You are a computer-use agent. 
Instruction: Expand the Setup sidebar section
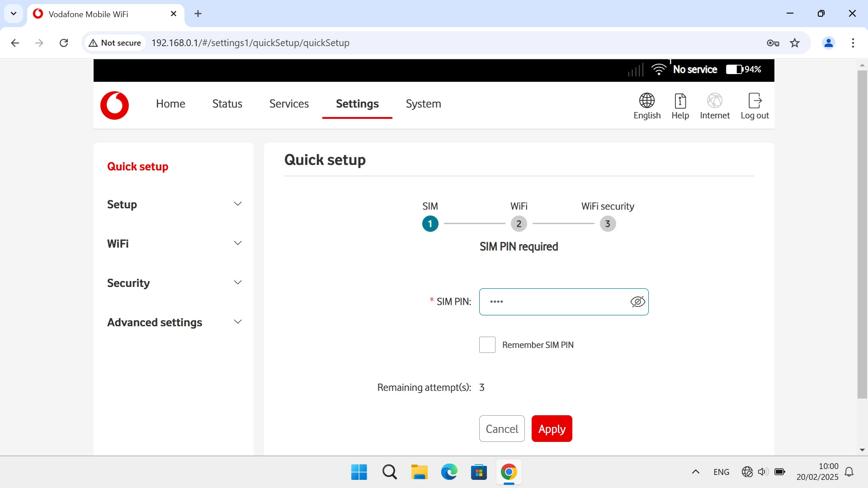pyautogui.click(x=237, y=204)
